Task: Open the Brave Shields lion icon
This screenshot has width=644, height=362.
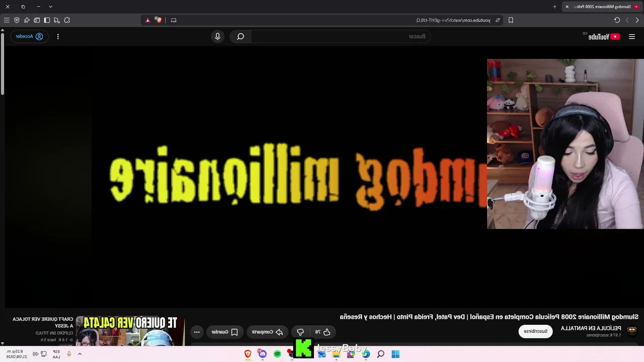Action: click(x=158, y=20)
